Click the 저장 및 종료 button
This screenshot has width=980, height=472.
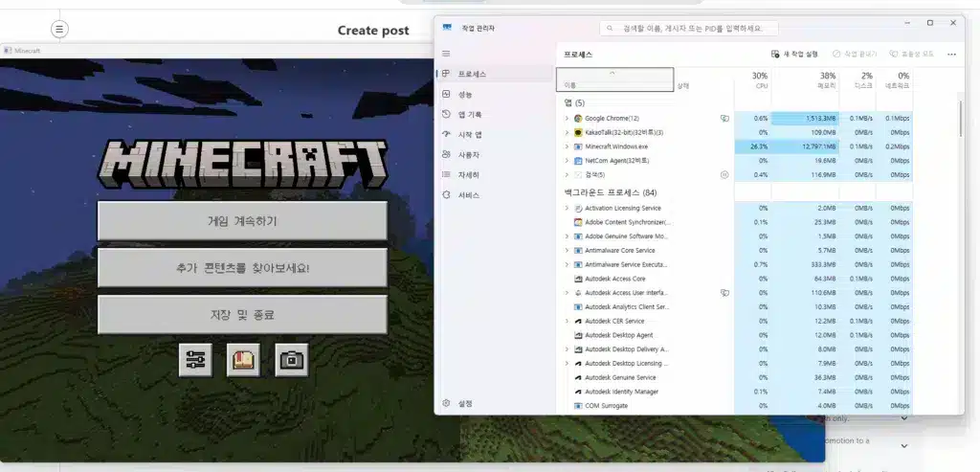pyautogui.click(x=242, y=314)
